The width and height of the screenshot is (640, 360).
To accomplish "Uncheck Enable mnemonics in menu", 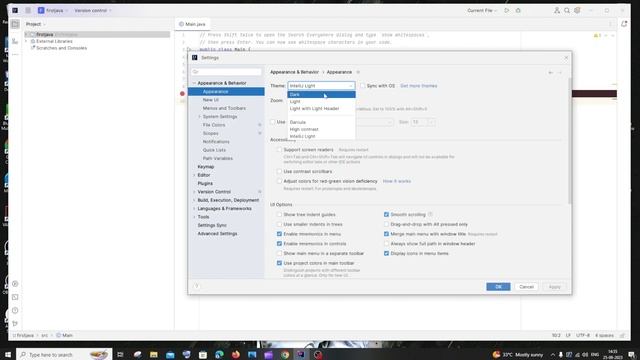I will point(279,234).
